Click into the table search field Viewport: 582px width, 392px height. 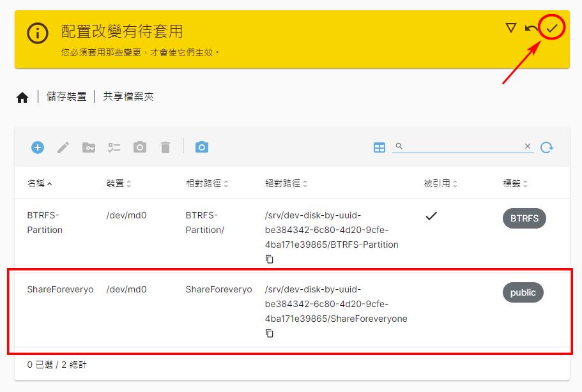(x=463, y=146)
